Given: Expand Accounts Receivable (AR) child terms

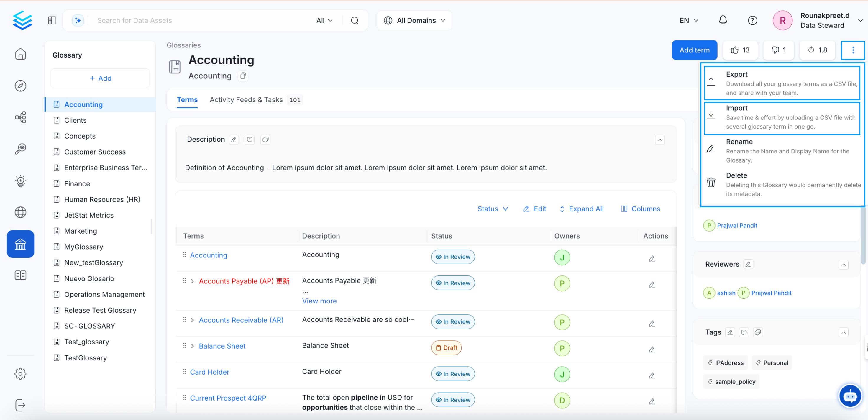Looking at the screenshot, I should pyautogui.click(x=192, y=320).
